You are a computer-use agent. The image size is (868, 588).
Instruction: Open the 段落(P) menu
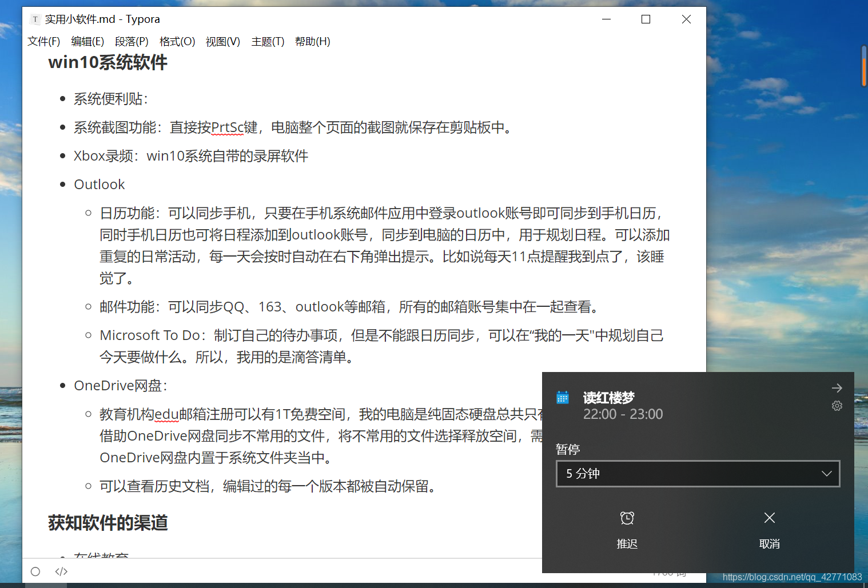tap(132, 42)
